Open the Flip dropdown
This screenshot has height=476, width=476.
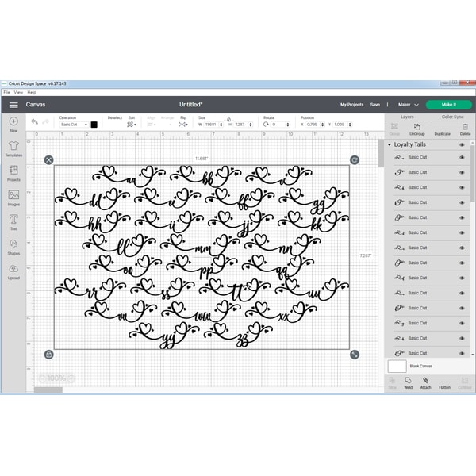coord(182,125)
